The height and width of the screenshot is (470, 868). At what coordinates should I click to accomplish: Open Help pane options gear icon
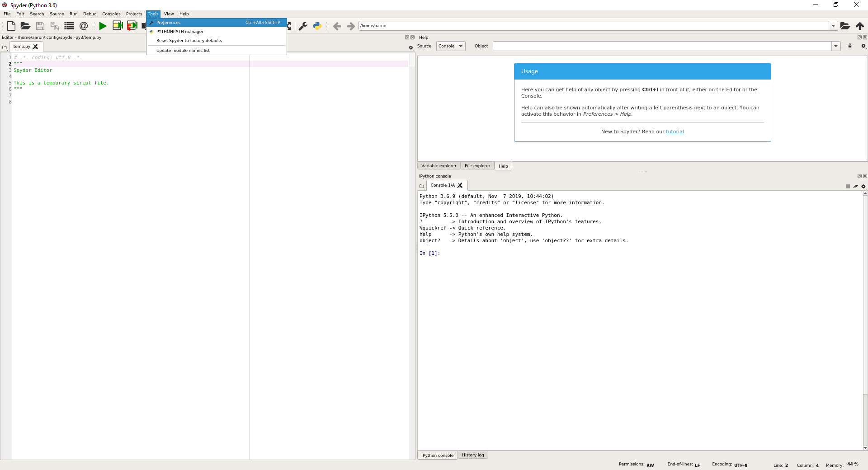(863, 46)
